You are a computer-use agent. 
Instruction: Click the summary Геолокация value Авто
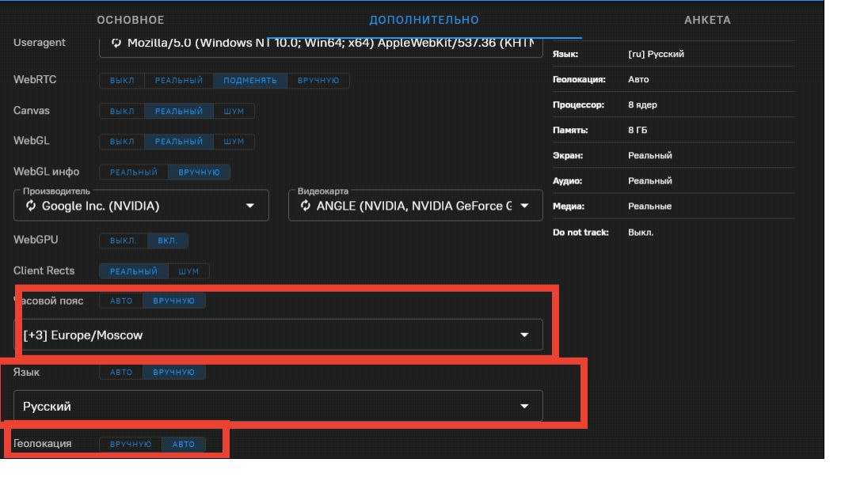pyautogui.click(x=638, y=79)
